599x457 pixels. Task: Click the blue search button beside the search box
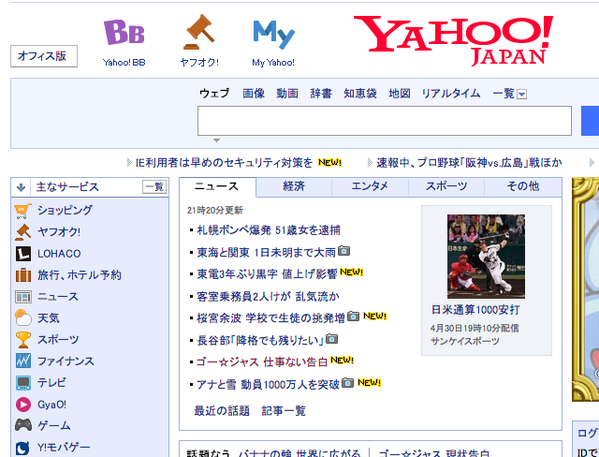590,121
